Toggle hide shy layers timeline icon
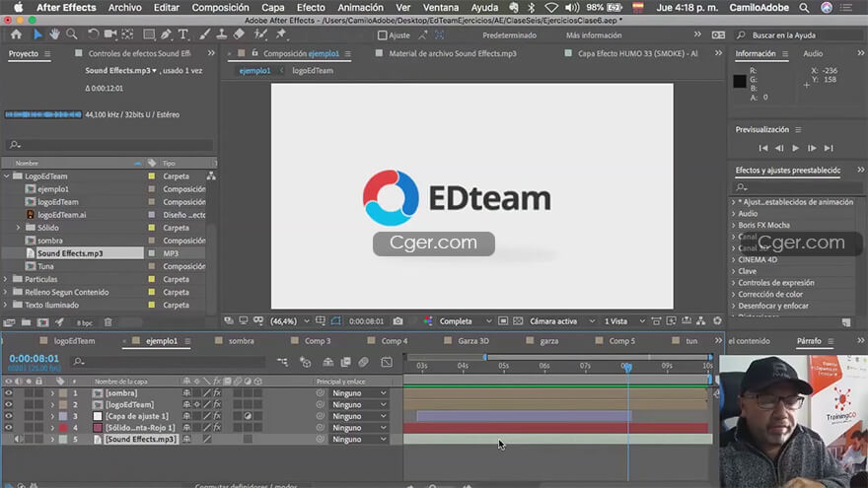The width and height of the screenshot is (868, 488). [x=328, y=362]
